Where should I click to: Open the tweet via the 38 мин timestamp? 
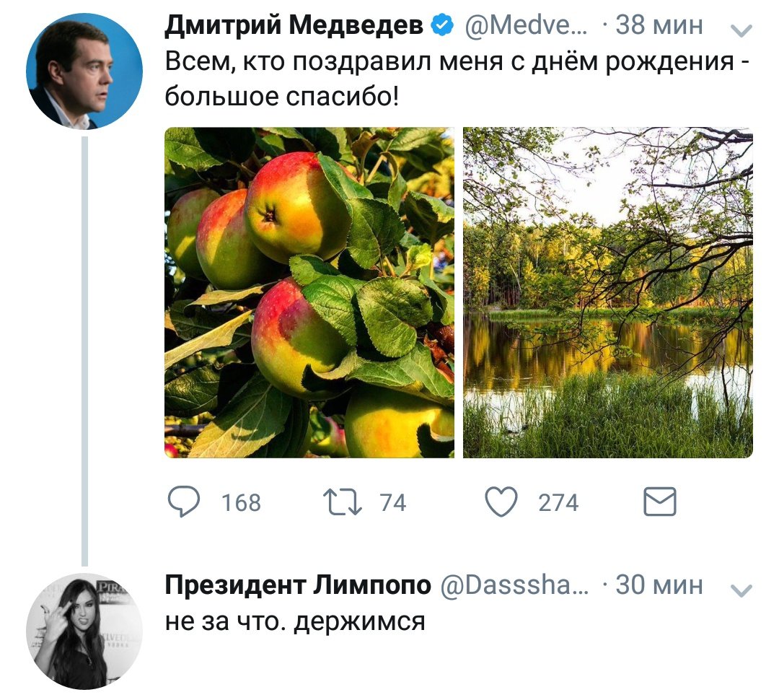click(x=659, y=27)
